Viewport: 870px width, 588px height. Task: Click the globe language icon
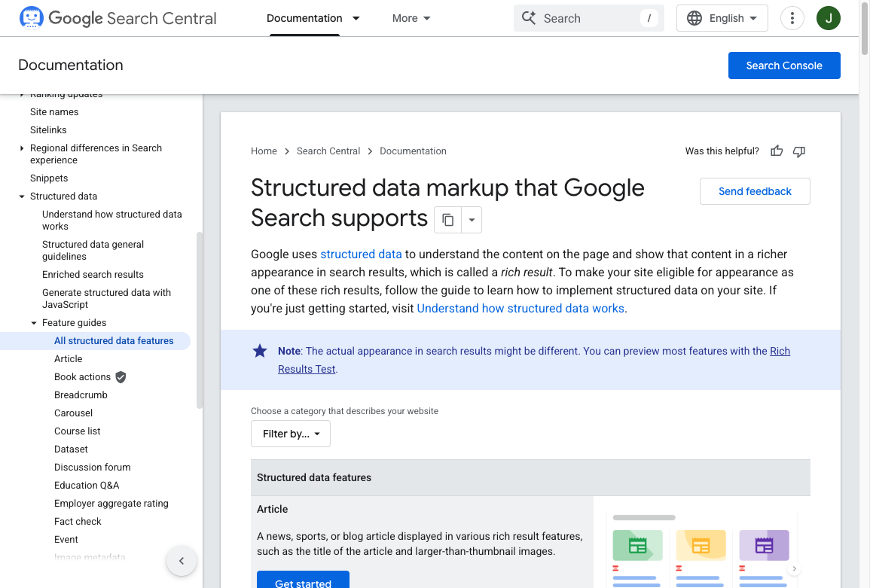694,18
